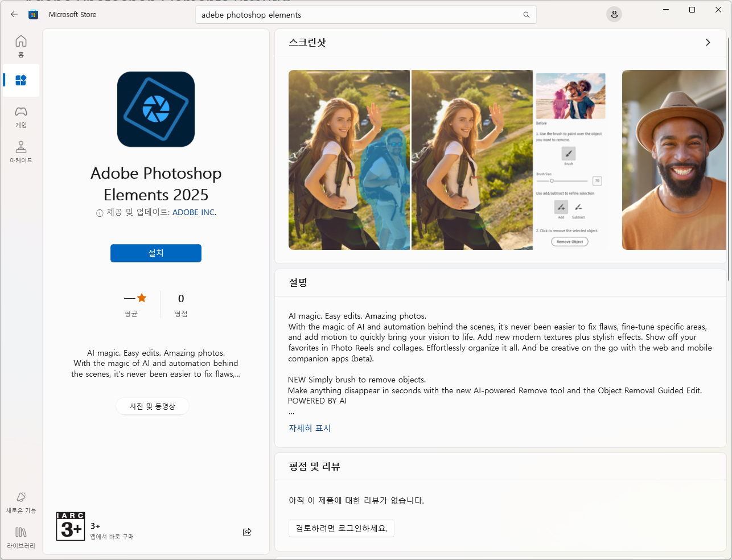Open the user account profile icon

point(614,15)
